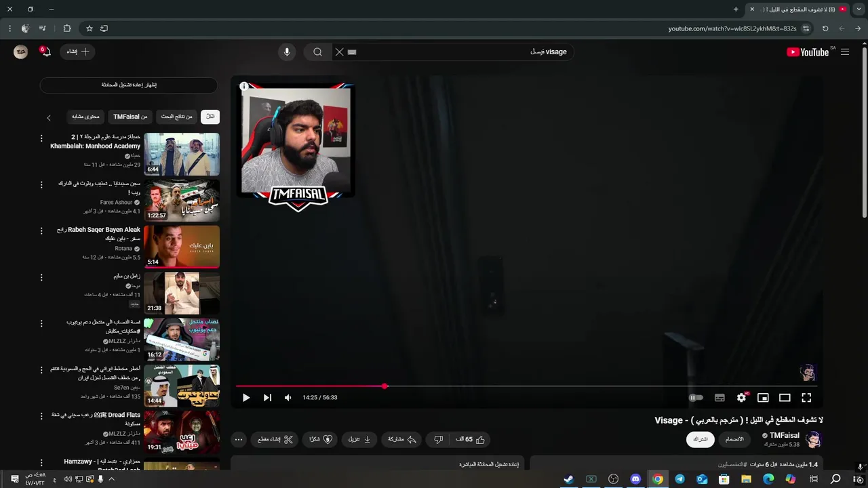Screen dimensions: 868x488
Task: Bookmark this page star icon
Action: coord(89,28)
